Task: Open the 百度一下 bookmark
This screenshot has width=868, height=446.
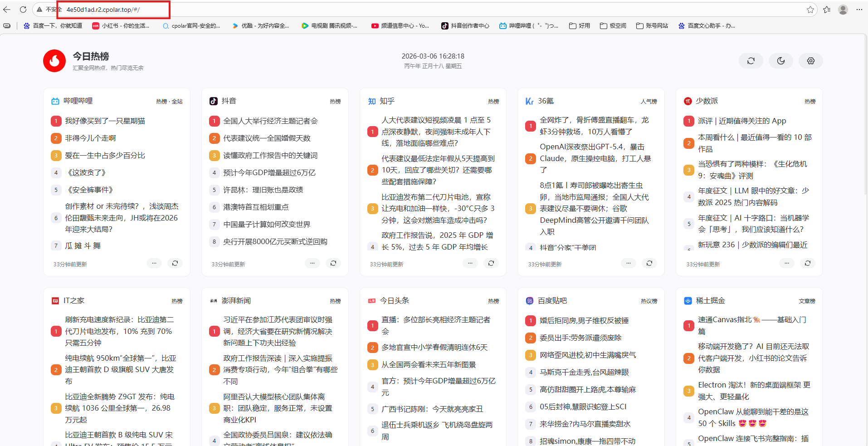Action: pyautogui.click(x=53, y=26)
